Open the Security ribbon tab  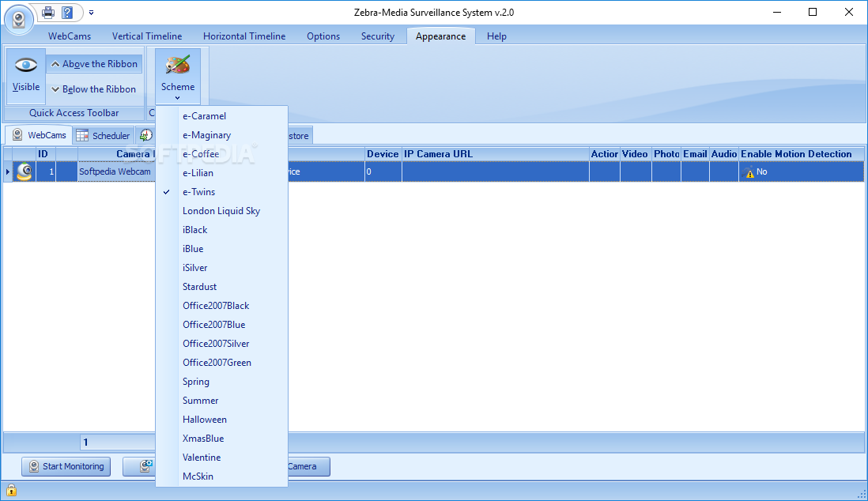378,36
